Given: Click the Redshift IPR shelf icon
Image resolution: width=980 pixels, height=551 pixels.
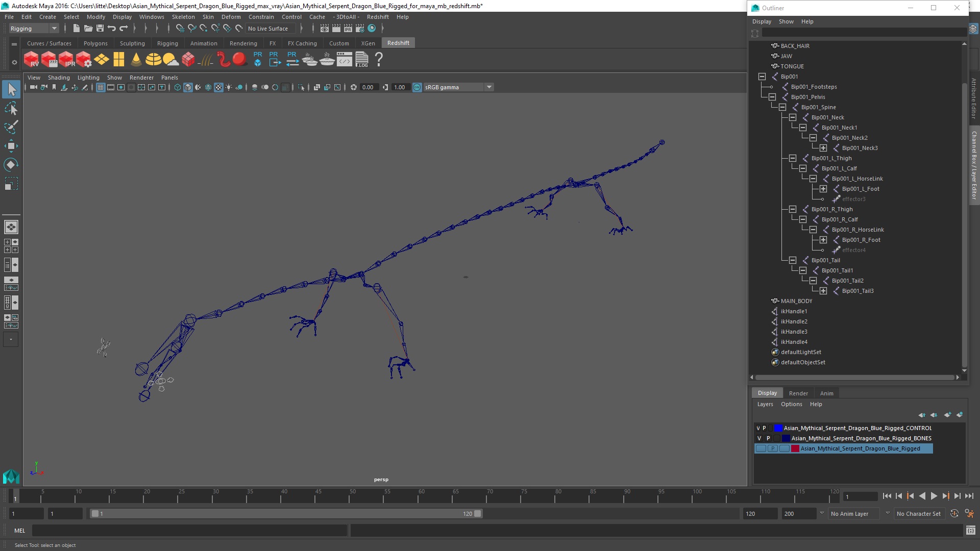Looking at the screenshot, I should (66, 60).
